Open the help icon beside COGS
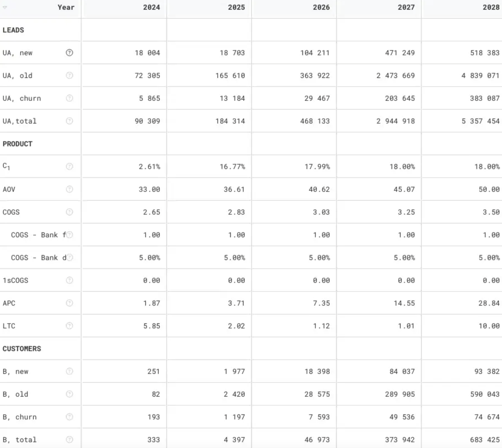The width and height of the screenshot is (502, 448). [x=69, y=212]
